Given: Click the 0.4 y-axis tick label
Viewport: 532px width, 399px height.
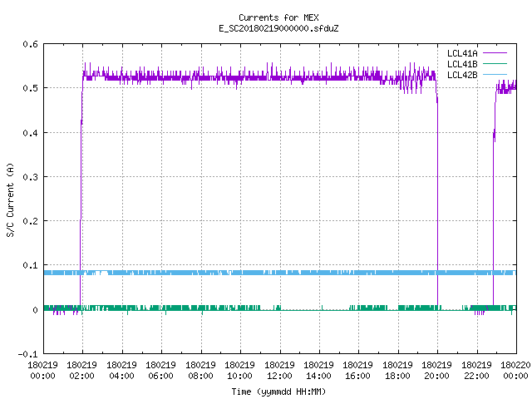Looking at the screenshot, I should tap(30, 133).
